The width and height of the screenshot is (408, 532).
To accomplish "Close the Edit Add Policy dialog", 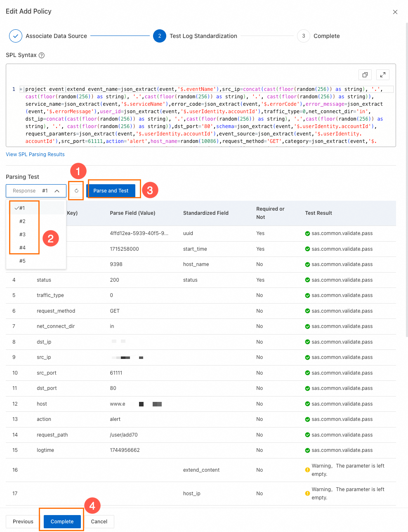I will pos(395,12).
